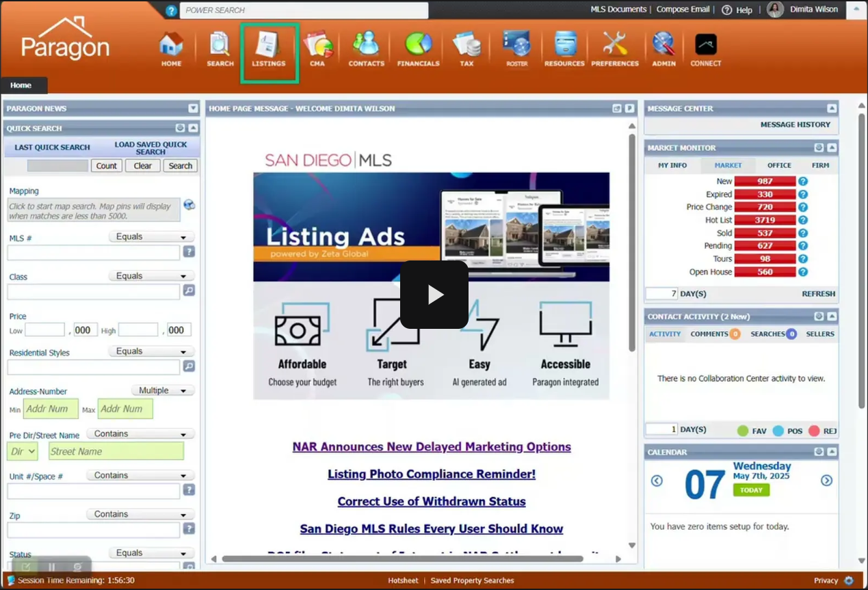Screen dimensions: 868x590
Task: Click the settings gear in the status bar
Action: coord(849,580)
